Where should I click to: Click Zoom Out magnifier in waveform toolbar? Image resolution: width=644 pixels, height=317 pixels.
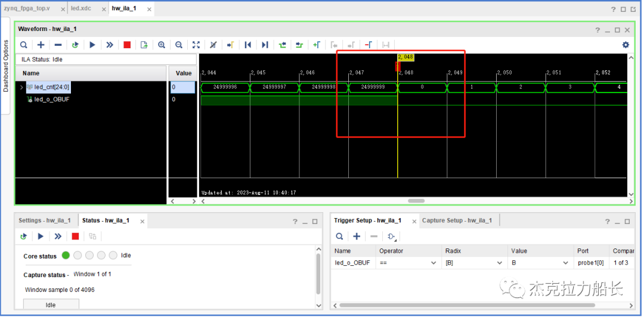(179, 45)
